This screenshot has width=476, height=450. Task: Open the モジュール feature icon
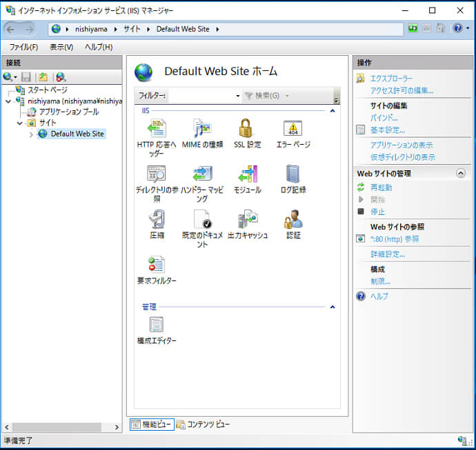[247, 174]
